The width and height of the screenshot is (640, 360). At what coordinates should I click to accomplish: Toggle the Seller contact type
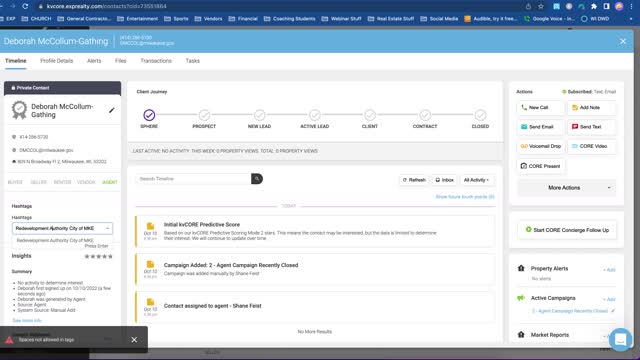point(39,182)
